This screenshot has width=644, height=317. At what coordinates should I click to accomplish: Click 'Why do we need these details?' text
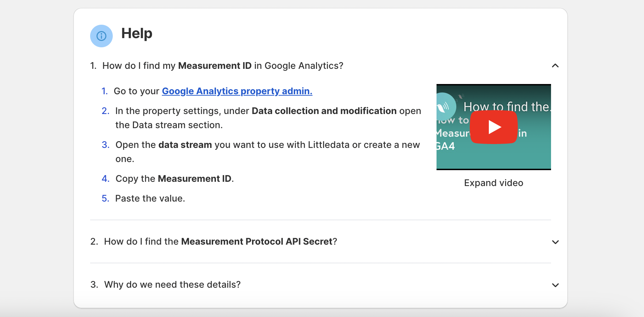172,285
